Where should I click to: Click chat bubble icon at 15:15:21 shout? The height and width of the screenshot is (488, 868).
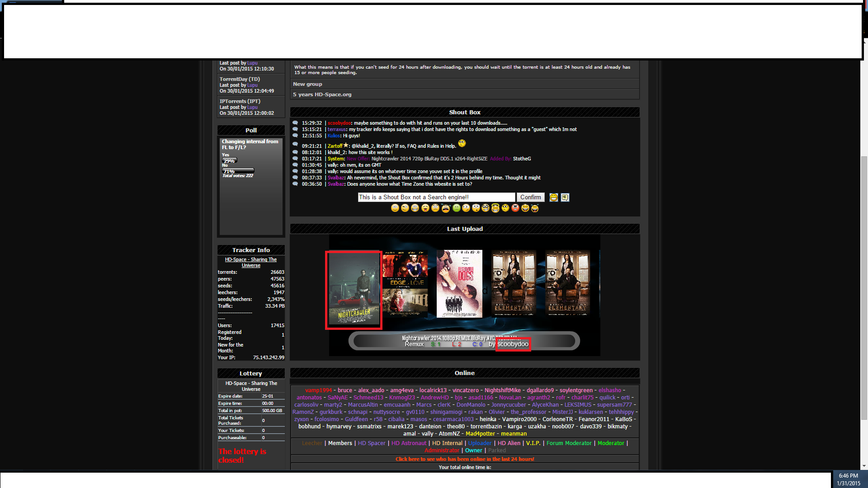[295, 129]
